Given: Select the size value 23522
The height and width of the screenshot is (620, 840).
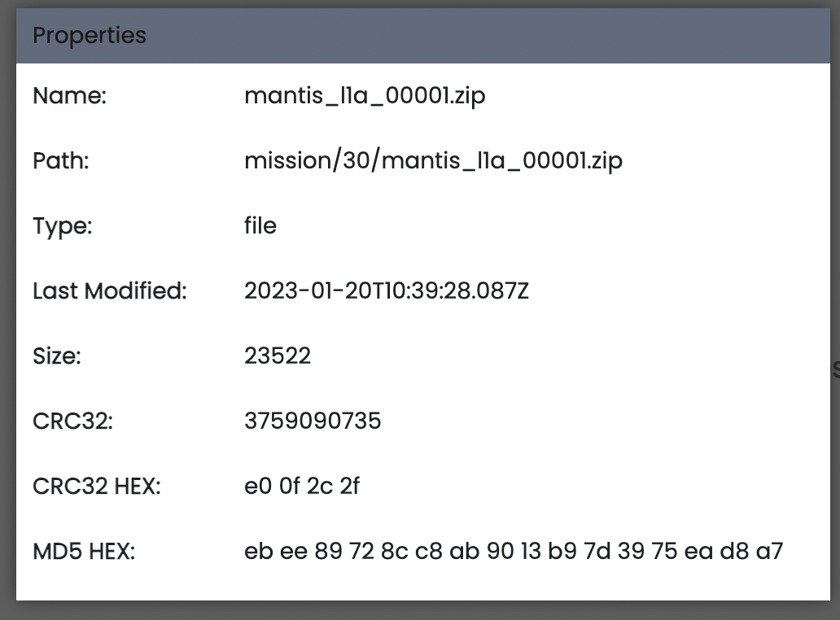Looking at the screenshot, I should pyautogui.click(x=278, y=356).
